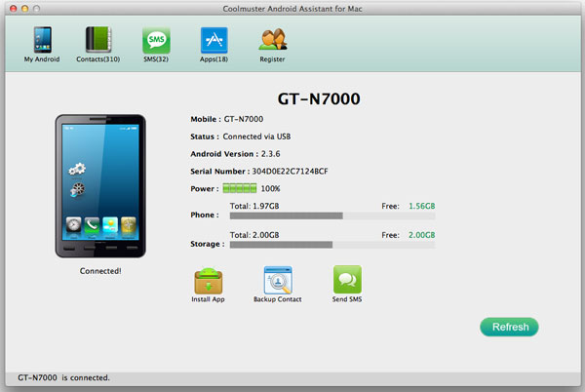Image resolution: width=585 pixels, height=392 pixels.
Task: Click the 100% battery percentage text
Action: click(x=270, y=189)
